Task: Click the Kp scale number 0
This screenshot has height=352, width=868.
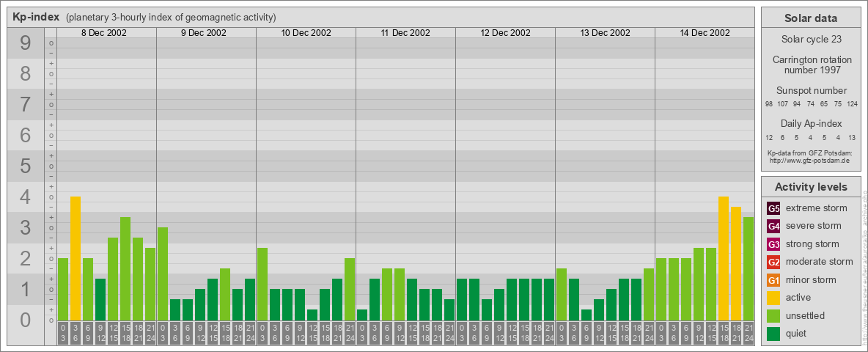Action: pos(25,320)
